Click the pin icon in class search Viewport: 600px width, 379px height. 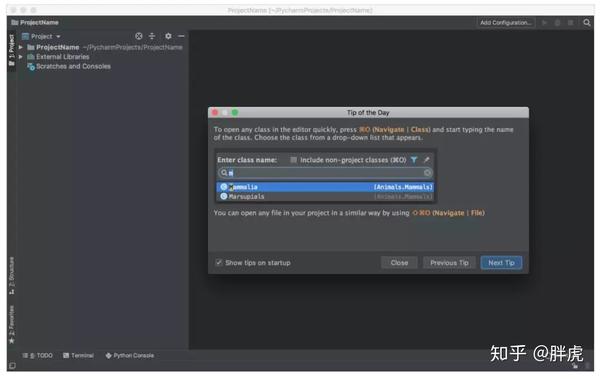pyautogui.click(x=427, y=160)
